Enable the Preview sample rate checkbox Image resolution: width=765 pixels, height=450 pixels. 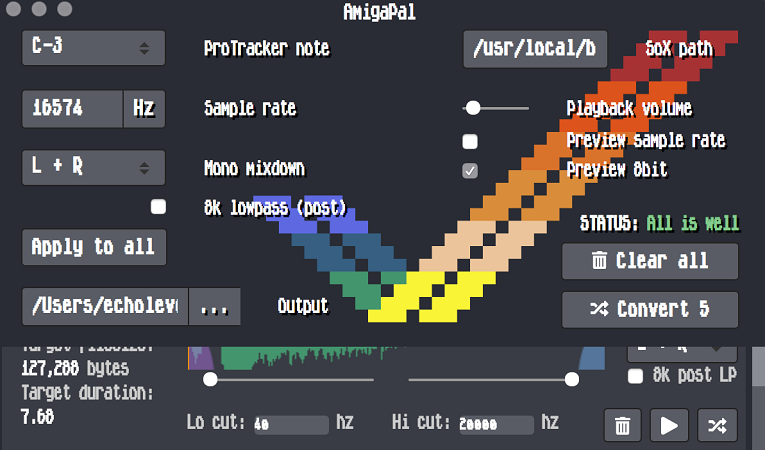point(470,142)
